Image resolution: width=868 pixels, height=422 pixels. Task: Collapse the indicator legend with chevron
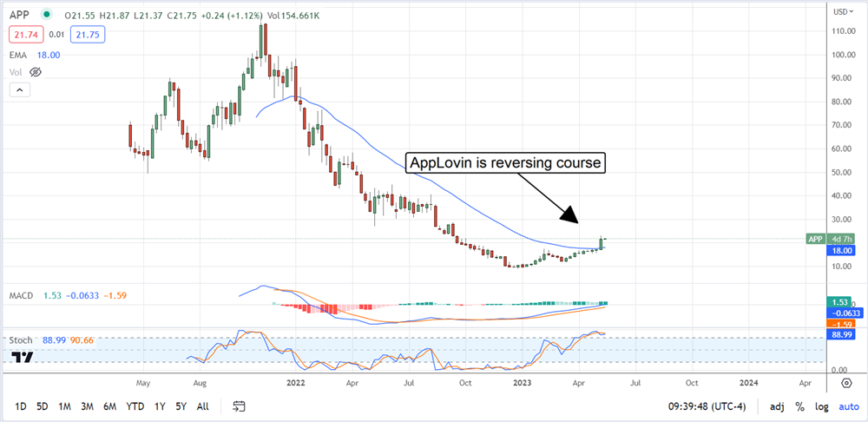pos(19,89)
